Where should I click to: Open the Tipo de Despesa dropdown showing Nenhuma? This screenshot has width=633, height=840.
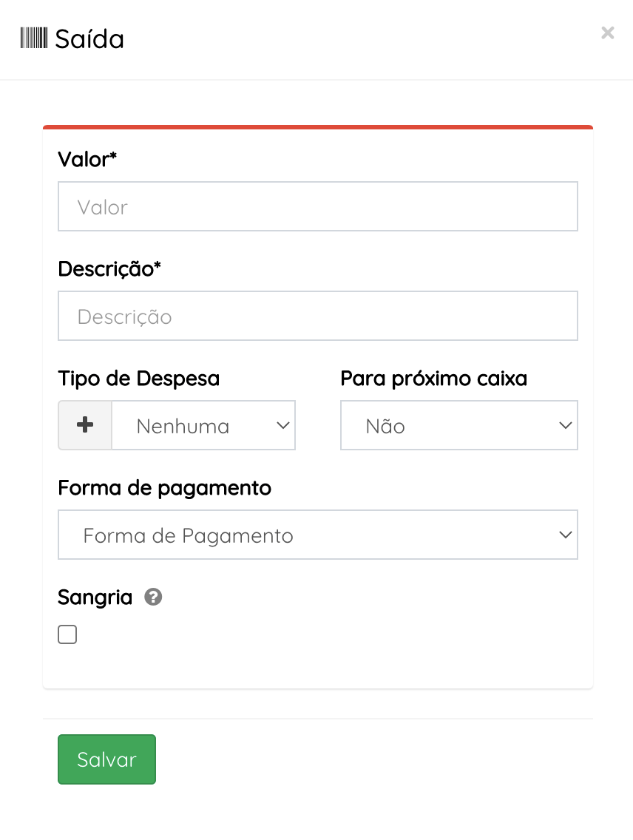click(203, 425)
